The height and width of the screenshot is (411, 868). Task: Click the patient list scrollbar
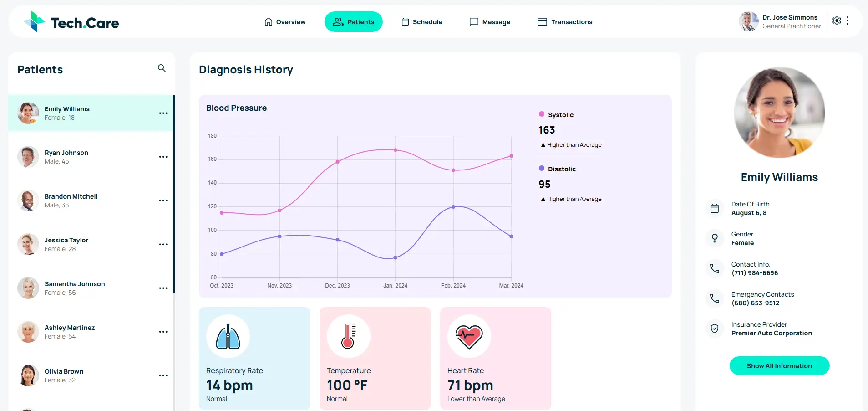point(174,194)
